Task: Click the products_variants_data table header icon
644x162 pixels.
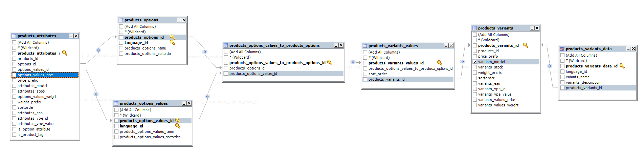Action: point(562,49)
